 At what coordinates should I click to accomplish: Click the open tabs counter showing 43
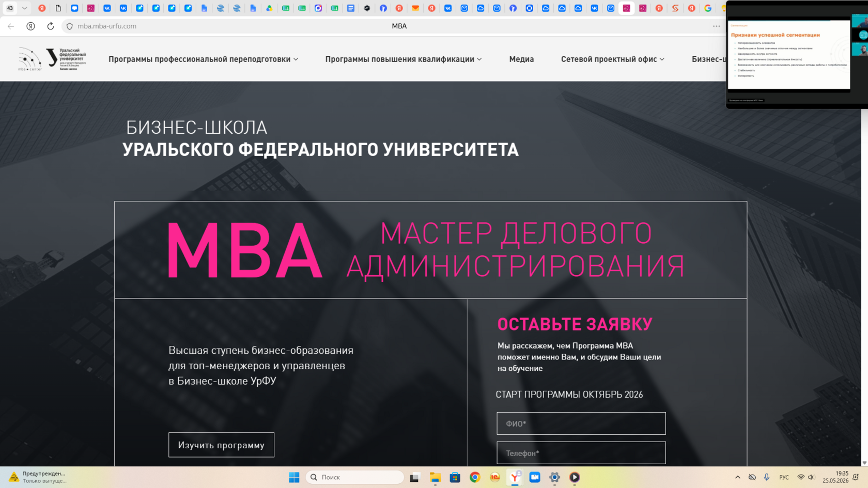click(x=10, y=8)
